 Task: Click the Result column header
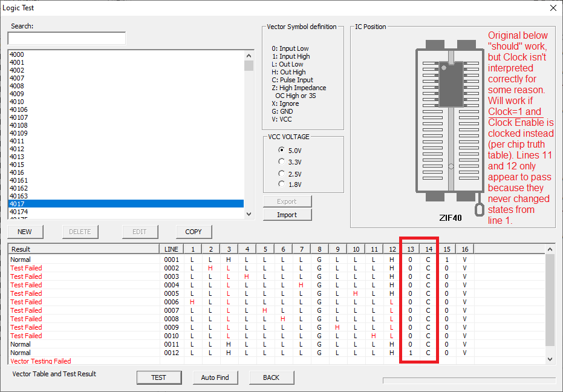[83, 249]
